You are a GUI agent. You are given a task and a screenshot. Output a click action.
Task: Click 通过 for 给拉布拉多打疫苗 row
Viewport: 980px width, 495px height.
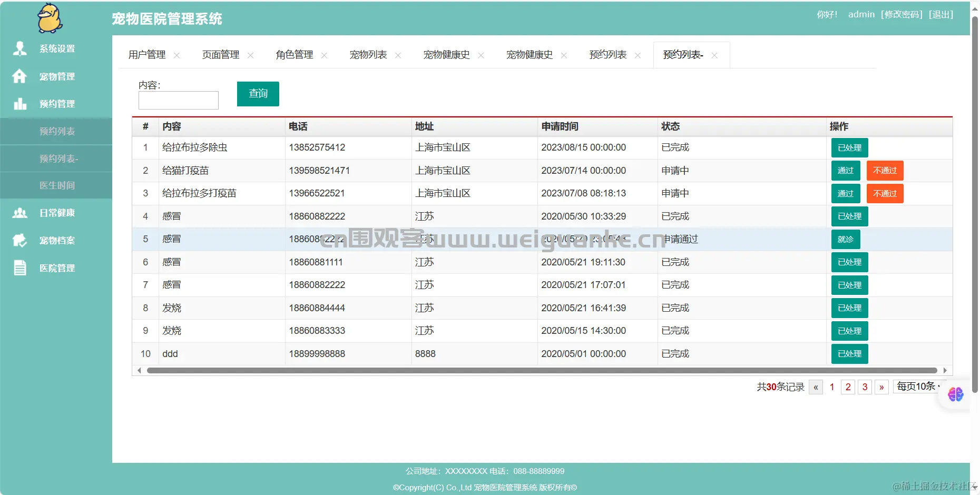[846, 194]
